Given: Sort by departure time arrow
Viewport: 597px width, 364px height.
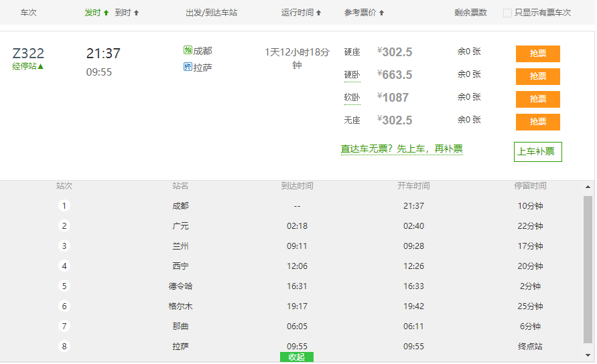Looking at the screenshot, I should point(106,13).
